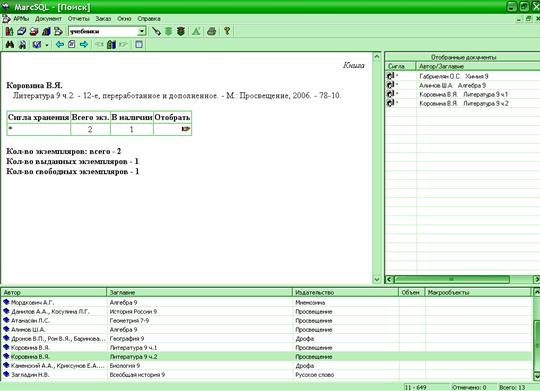Click the binoculars search icon
The height and width of the screenshot is (391, 540).
point(10,44)
